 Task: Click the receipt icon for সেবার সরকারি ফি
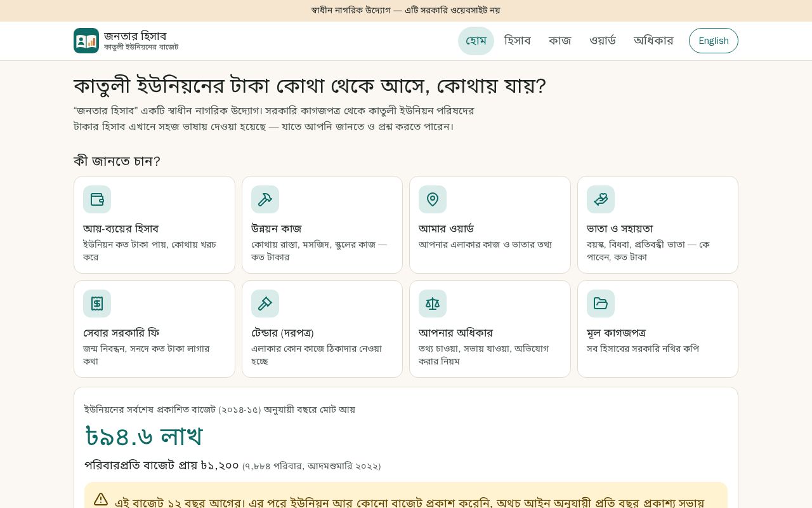point(97,304)
